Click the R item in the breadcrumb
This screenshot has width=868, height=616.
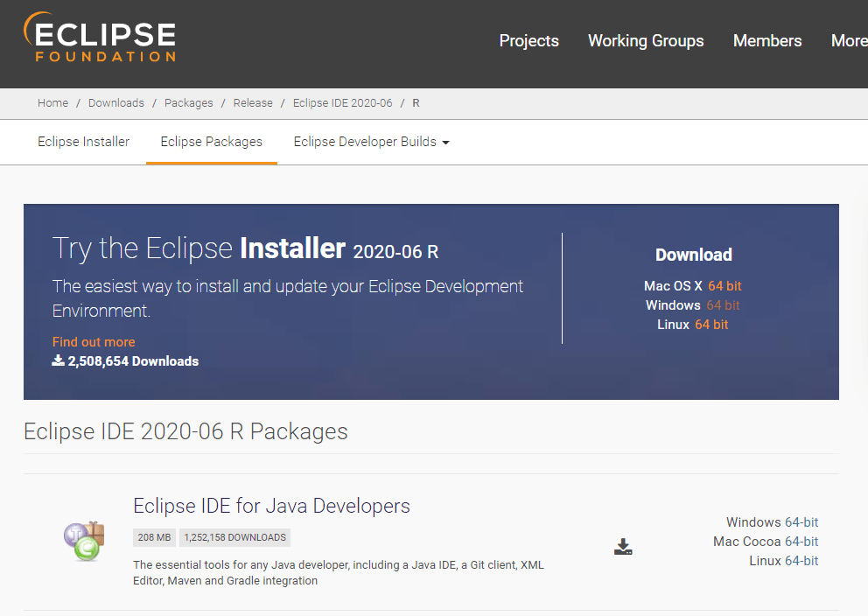tap(416, 103)
